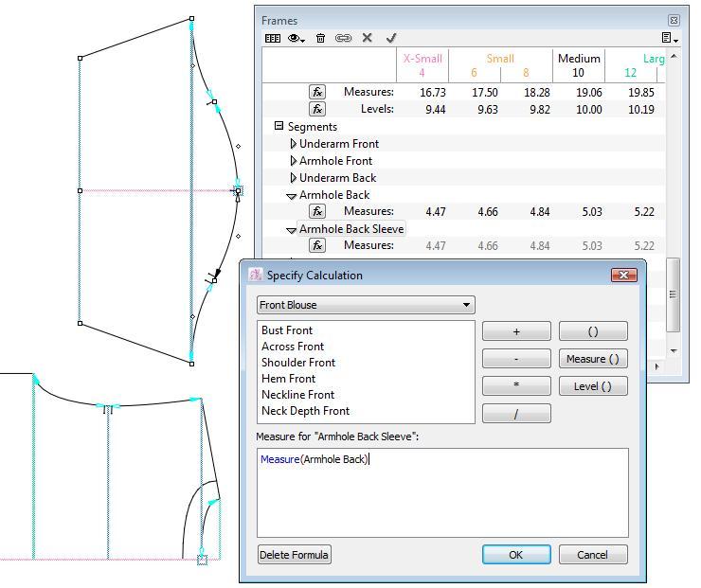Viewport: 701px width, 588px height.
Task: Click the X cancel icon in Frames toolbar
Action: click(x=368, y=39)
